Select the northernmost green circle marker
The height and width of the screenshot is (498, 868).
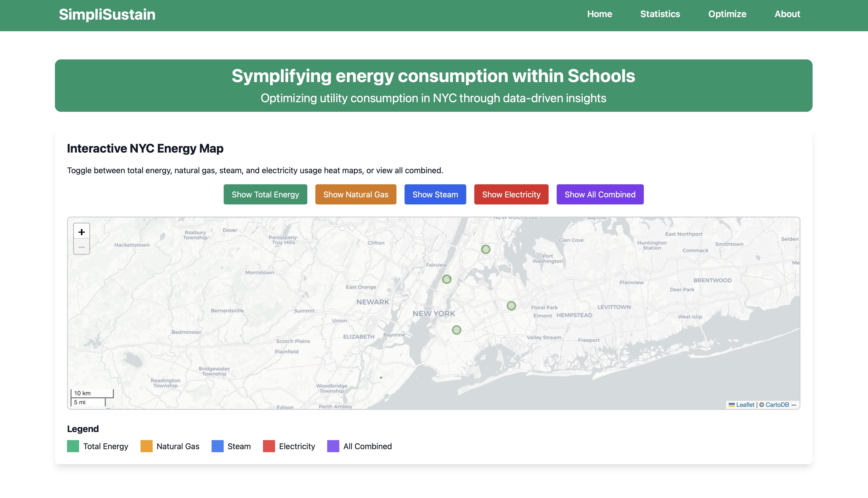[485, 249]
